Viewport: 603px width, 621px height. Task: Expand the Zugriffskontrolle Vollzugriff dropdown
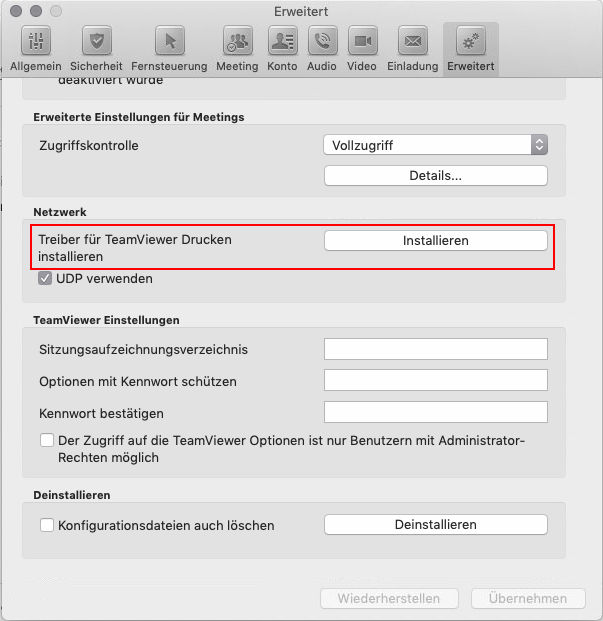pyautogui.click(x=436, y=145)
